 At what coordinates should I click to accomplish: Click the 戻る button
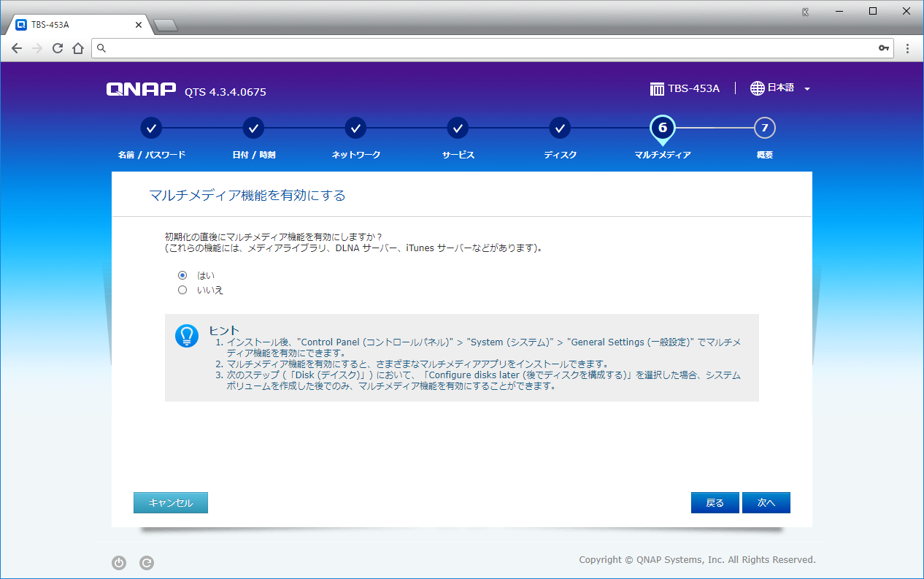click(x=715, y=502)
